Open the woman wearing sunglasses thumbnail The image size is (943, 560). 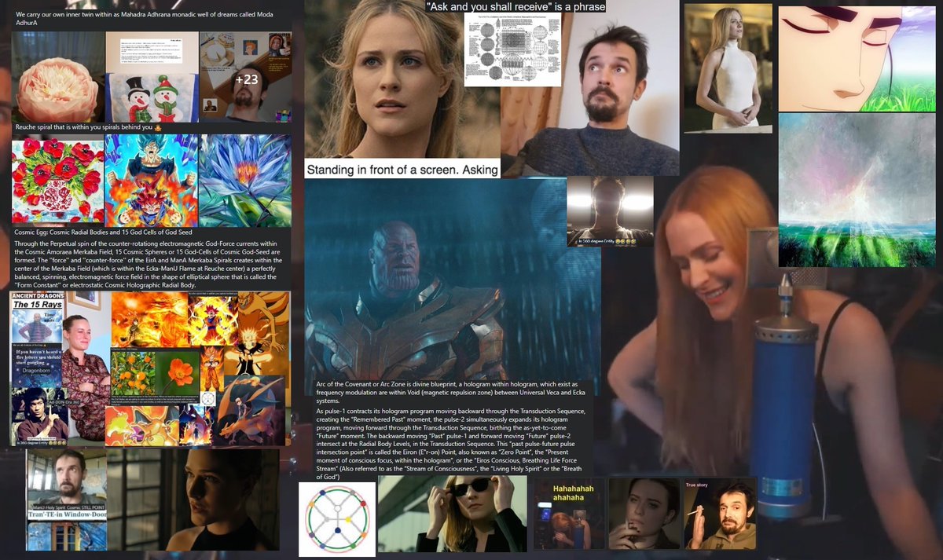click(453, 514)
